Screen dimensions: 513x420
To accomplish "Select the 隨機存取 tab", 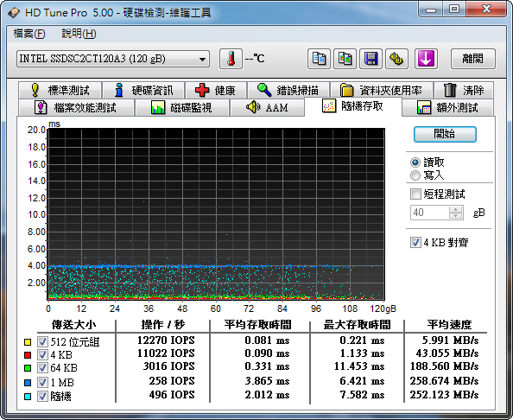I will coord(353,106).
